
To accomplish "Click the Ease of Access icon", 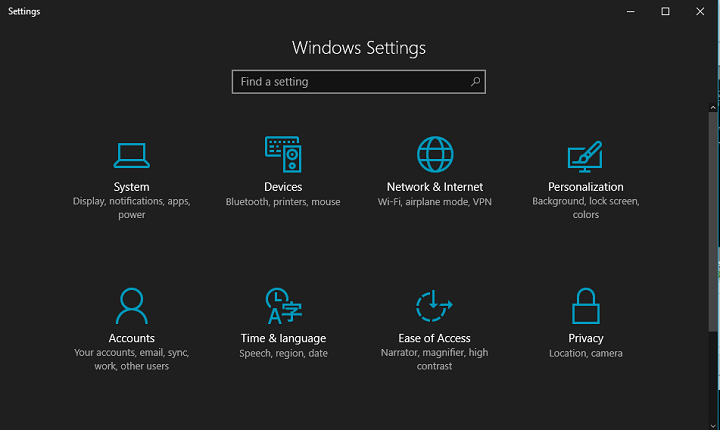I will click(x=435, y=306).
